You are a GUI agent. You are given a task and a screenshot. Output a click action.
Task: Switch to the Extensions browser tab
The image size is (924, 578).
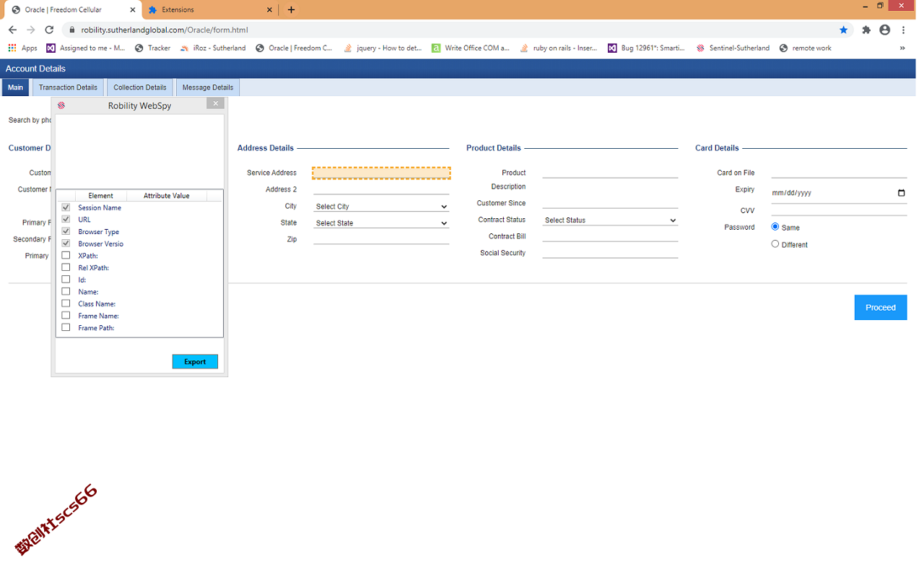point(211,10)
